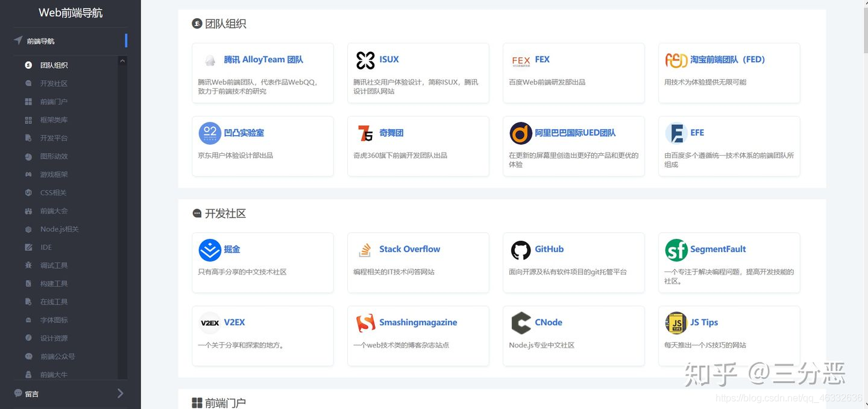The height and width of the screenshot is (409, 868).
Task: Click the EFE logo icon
Action: pos(676,133)
